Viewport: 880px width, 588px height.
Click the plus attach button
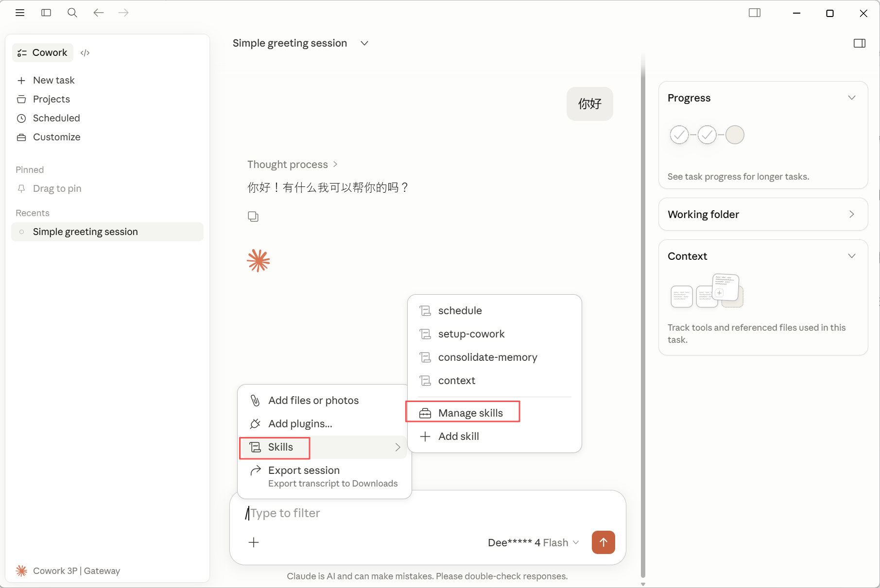point(254,542)
